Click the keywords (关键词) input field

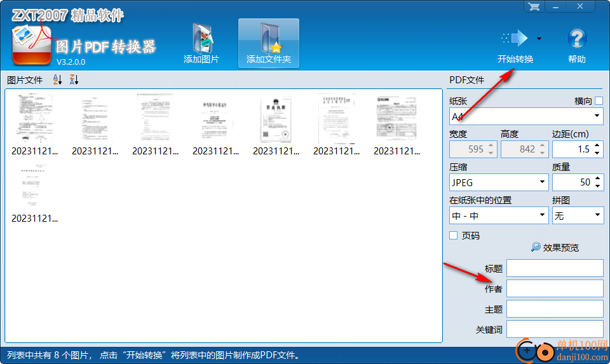pyautogui.click(x=555, y=330)
